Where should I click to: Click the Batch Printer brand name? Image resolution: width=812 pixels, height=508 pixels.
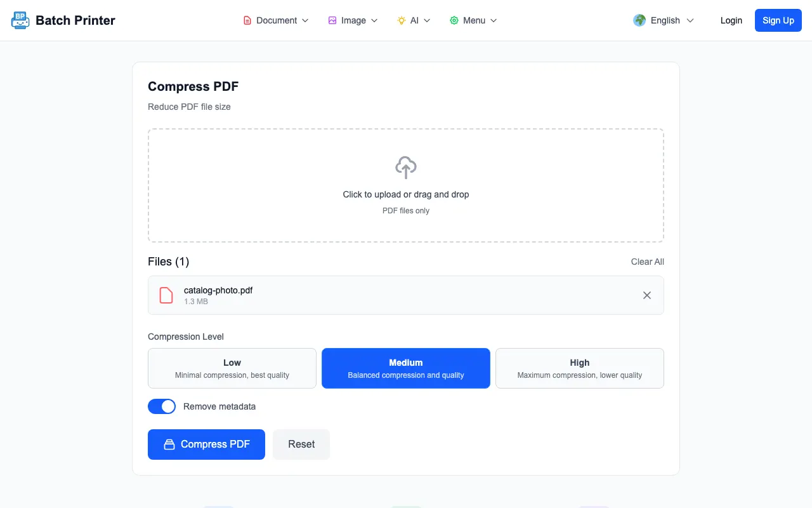coord(75,20)
